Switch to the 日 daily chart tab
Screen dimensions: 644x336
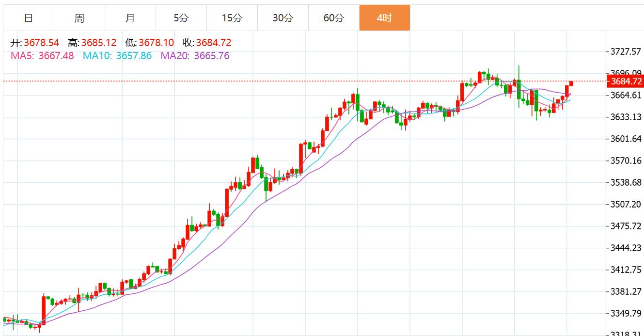(29, 18)
